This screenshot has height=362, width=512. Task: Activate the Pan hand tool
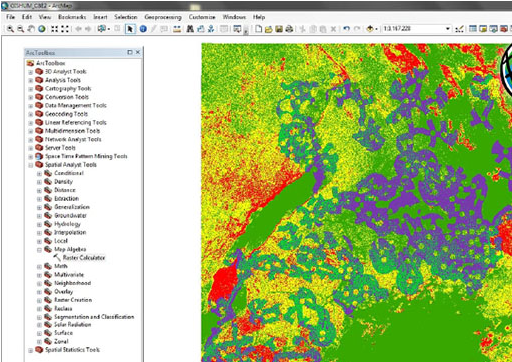click(31, 29)
